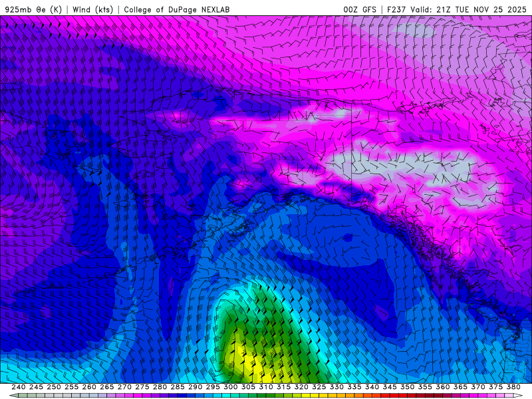Click the 365 legend value
Screen dimensions: 532x399
[x=460, y=387]
